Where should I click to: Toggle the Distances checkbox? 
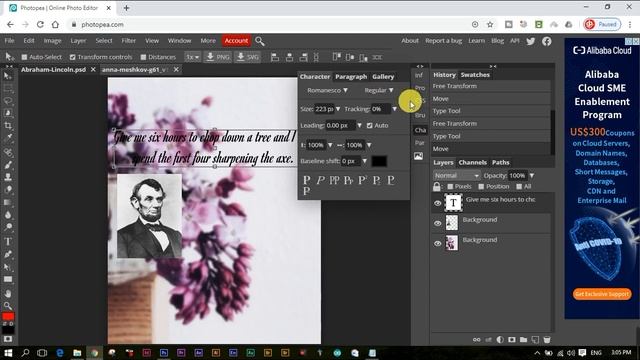[143, 57]
